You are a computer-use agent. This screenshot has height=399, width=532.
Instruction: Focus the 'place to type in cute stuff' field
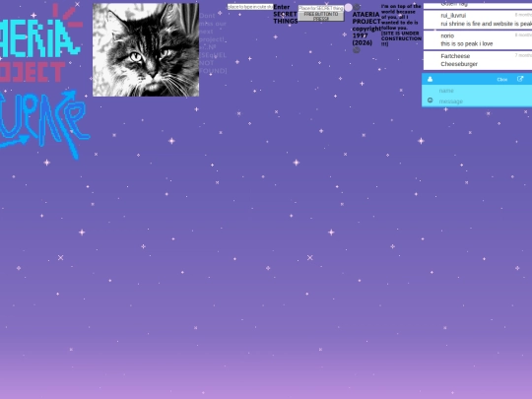tap(250, 7)
